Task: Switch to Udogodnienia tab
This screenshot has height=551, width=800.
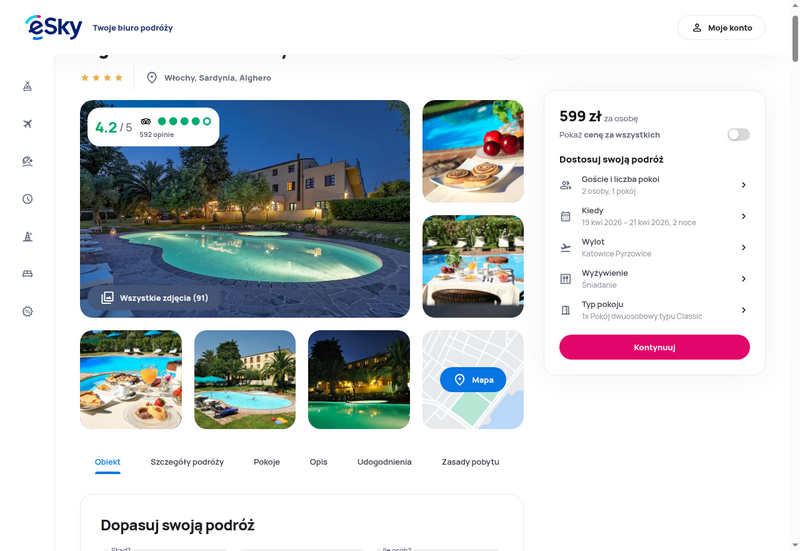Action: tap(384, 462)
